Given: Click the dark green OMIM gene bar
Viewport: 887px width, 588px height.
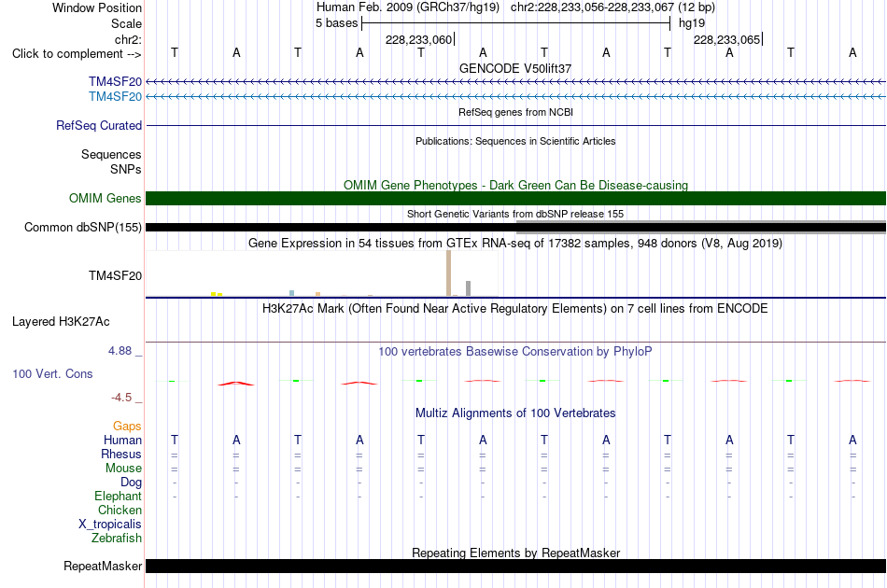Looking at the screenshot, I should (x=515, y=199).
